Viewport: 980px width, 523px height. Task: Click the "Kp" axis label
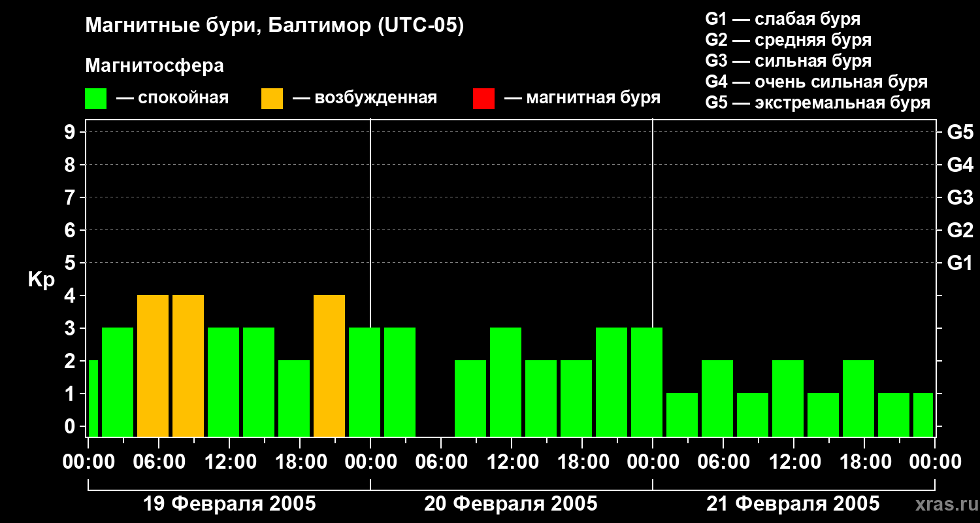[41, 280]
